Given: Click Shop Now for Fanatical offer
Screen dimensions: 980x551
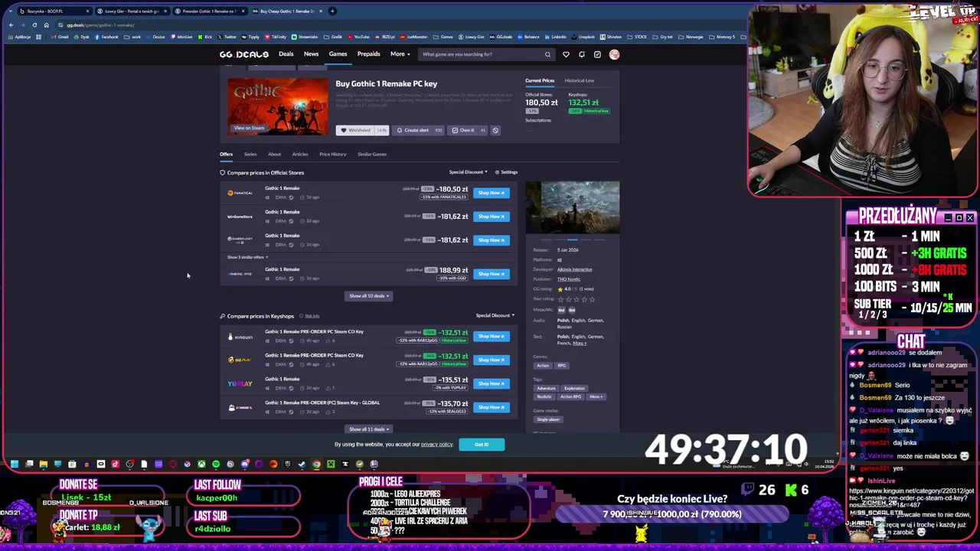Looking at the screenshot, I should [492, 193].
